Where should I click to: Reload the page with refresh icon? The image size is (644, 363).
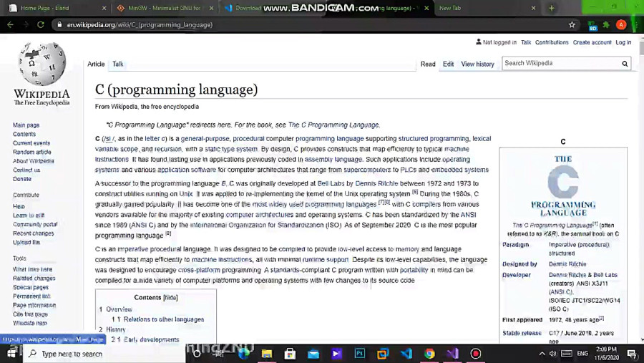pos(41,24)
